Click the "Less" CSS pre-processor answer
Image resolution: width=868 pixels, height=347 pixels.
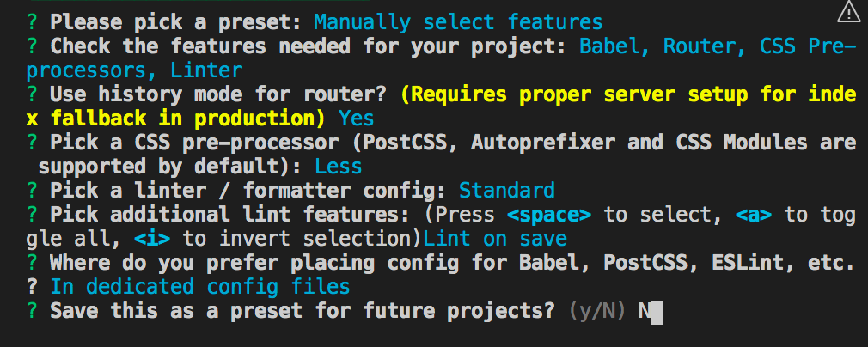tap(339, 166)
